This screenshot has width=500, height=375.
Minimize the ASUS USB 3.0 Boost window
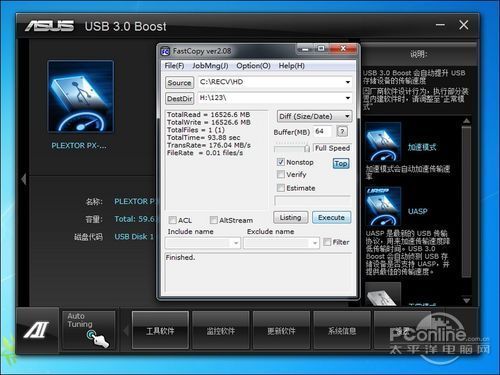point(440,25)
